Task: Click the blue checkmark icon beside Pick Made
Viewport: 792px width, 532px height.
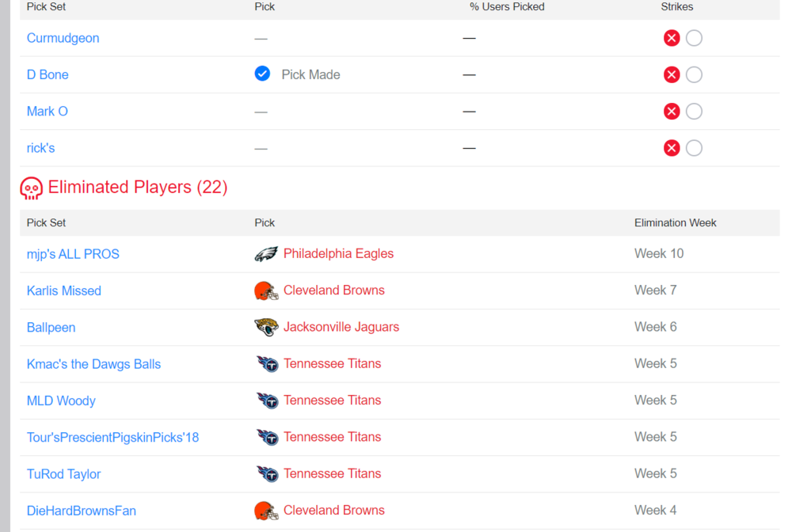Action: pyautogui.click(x=262, y=74)
